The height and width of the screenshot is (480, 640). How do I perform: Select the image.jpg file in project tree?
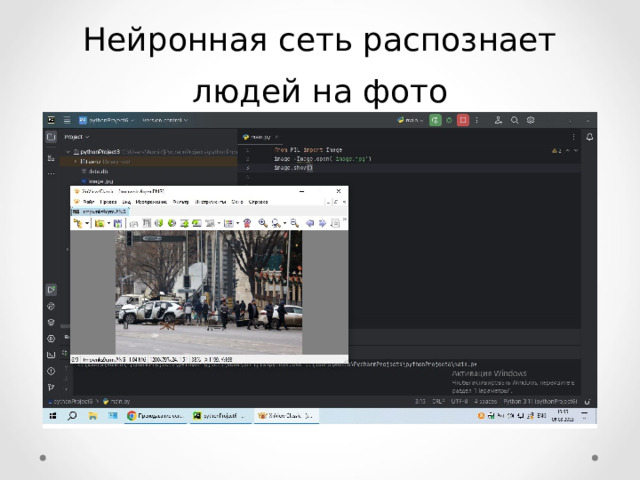point(97,181)
